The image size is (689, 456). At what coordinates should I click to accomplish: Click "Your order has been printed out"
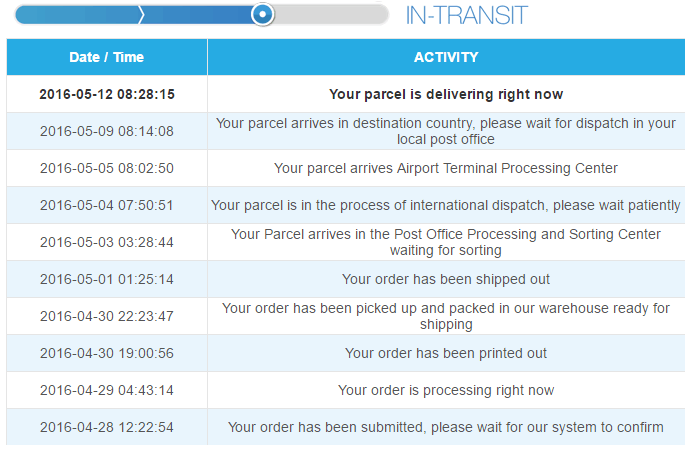click(446, 353)
